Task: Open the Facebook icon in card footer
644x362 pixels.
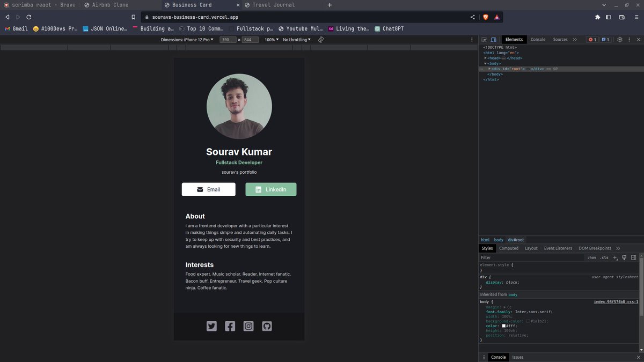Action: (230, 326)
